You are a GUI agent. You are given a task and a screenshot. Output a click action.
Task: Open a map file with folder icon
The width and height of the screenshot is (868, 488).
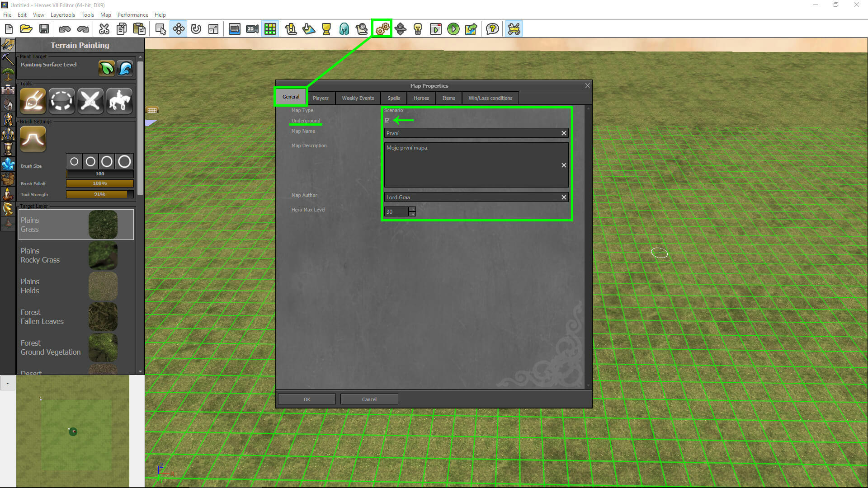pos(26,29)
